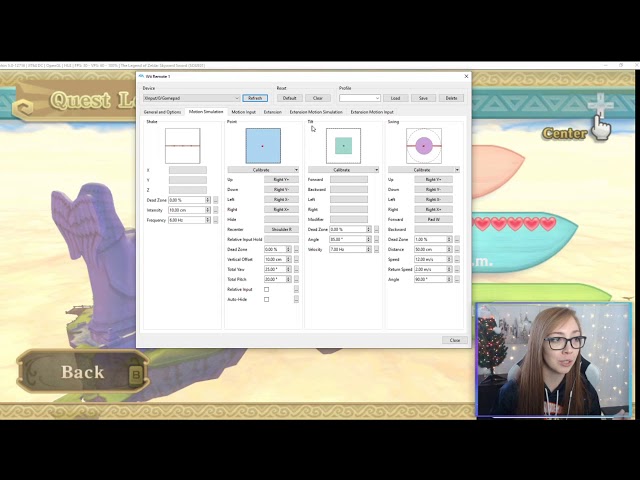The image size is (640, 480).
Task: Click the Close button at dialog bottom
Action: pos(455,340)
